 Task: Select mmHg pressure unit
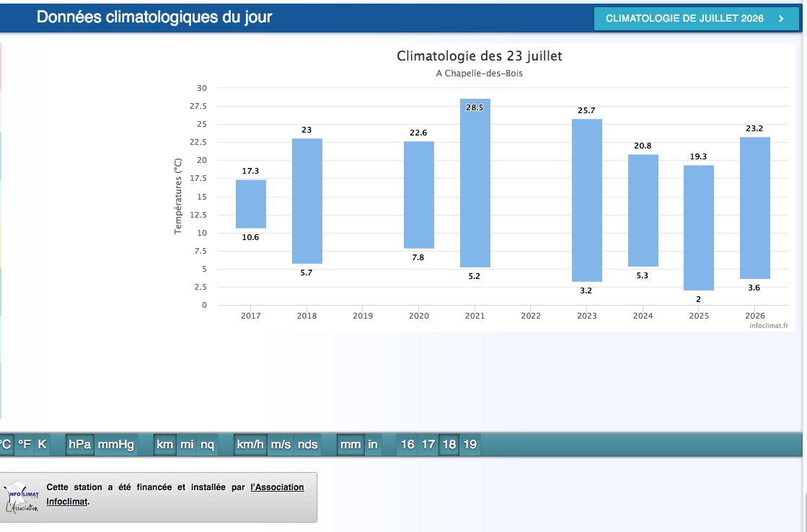[x=116, y=445]
